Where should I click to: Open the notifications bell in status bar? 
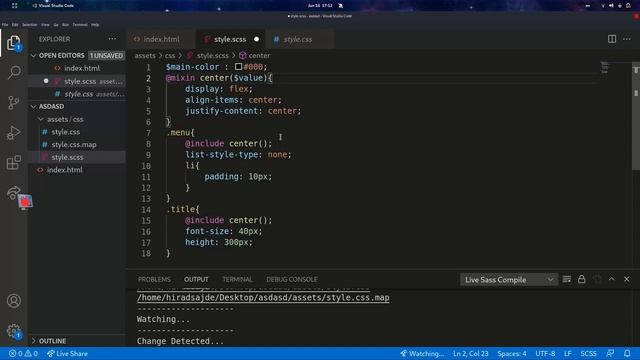(x=627, y=353)
